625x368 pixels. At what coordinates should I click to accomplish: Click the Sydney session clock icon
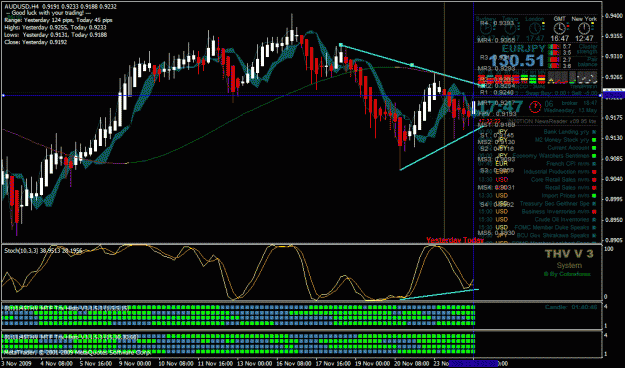tap(485, 28)
